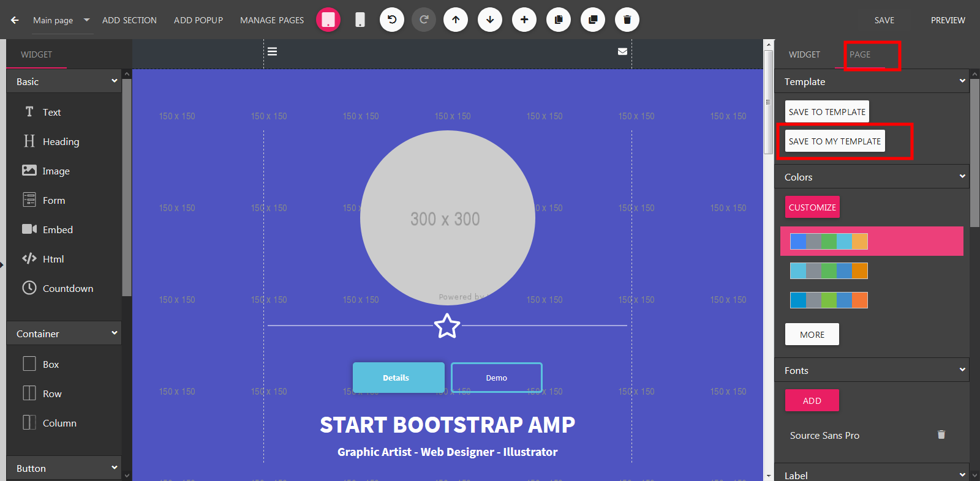Screen dimensions: 980x481
Task: Move section up with the up arrow
Action: [x=456, y=20]
